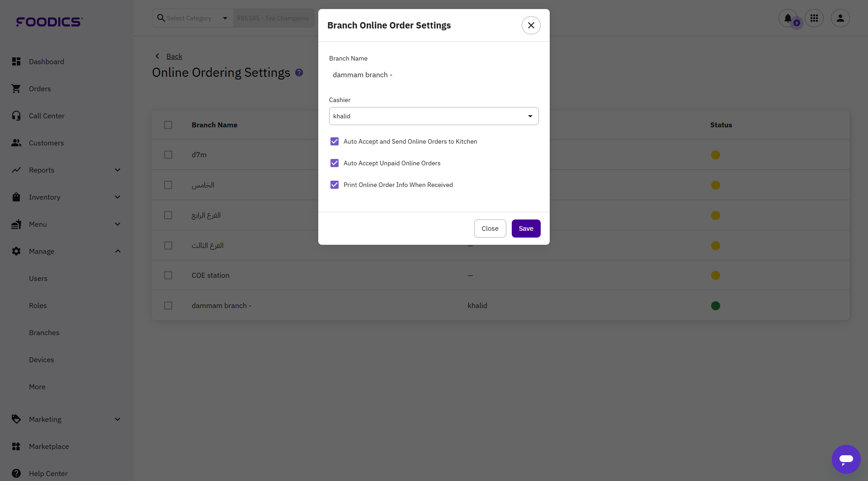Image resolution: width=868 pixels, height=481 pixels.
Task: Open Branches under Manage
Action: pos(44,332)
